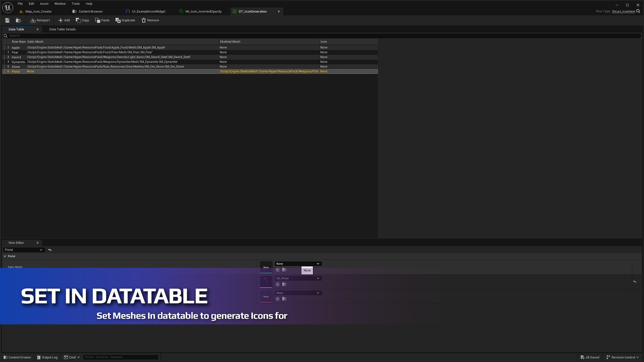Viewport: 644px width, 362px height.
Task: Open the Tools menu
Action: [75, 4]
